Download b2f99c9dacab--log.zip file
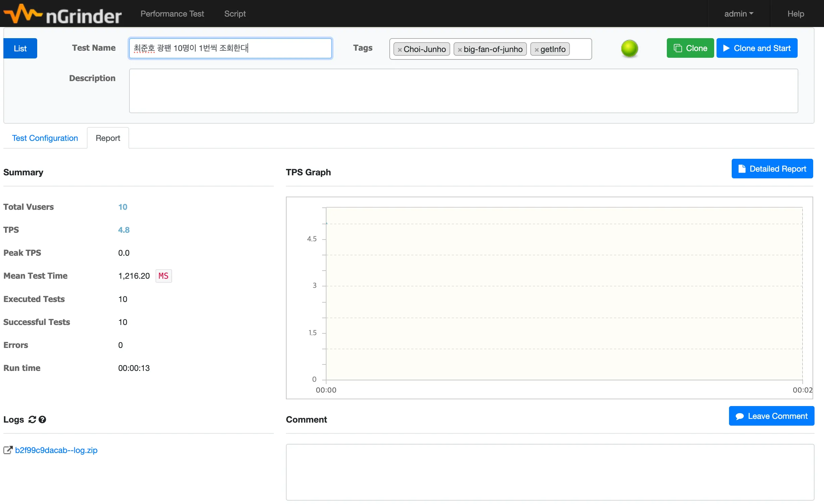Screen dimensions: 824x504 (x=56, y=450)
